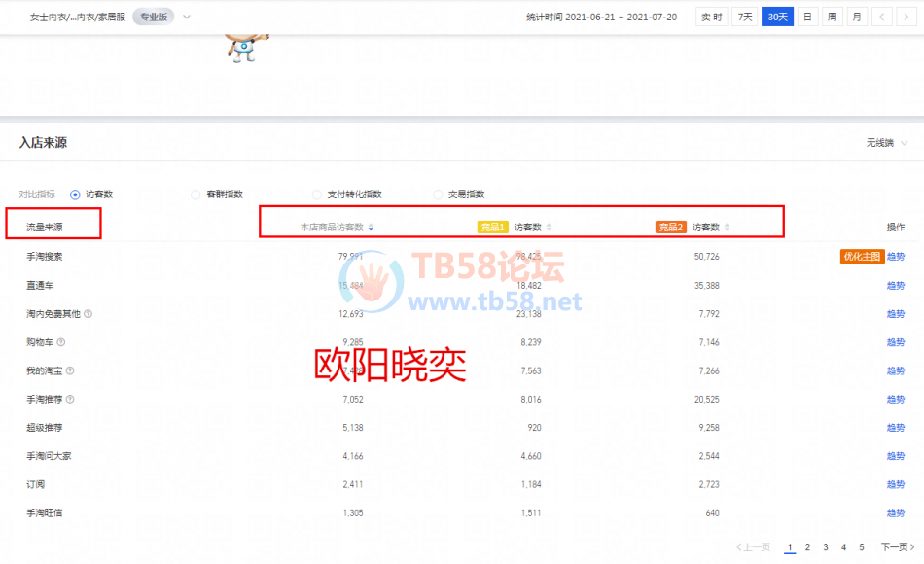The image size is (924, 564).
Task: Click help icon beside 我的淘宝
Action: (70, 370)
